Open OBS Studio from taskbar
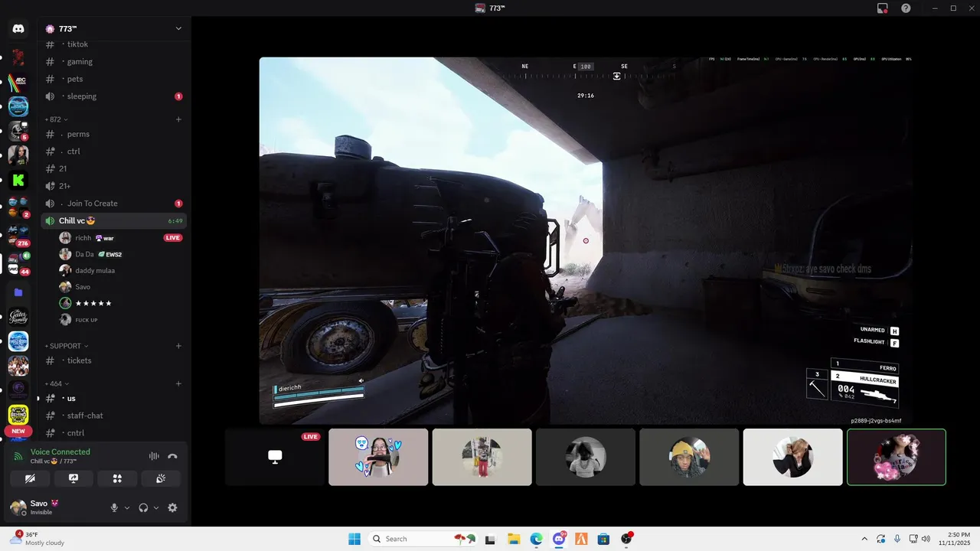The image size is (980, 551). pos(626,539)
